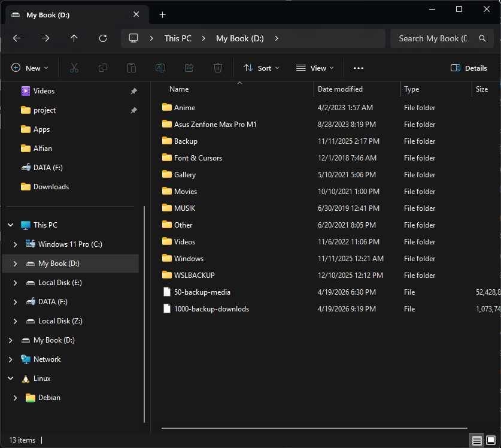Navigate back to previous location
501x448 pixels.
(x=17, y=38)
